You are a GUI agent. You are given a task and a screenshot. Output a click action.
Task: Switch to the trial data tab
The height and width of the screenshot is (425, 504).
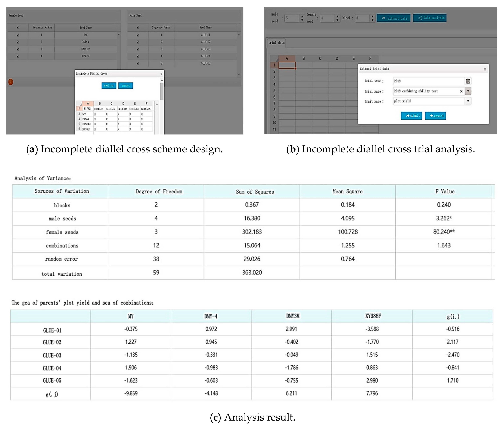pos(276,43)
